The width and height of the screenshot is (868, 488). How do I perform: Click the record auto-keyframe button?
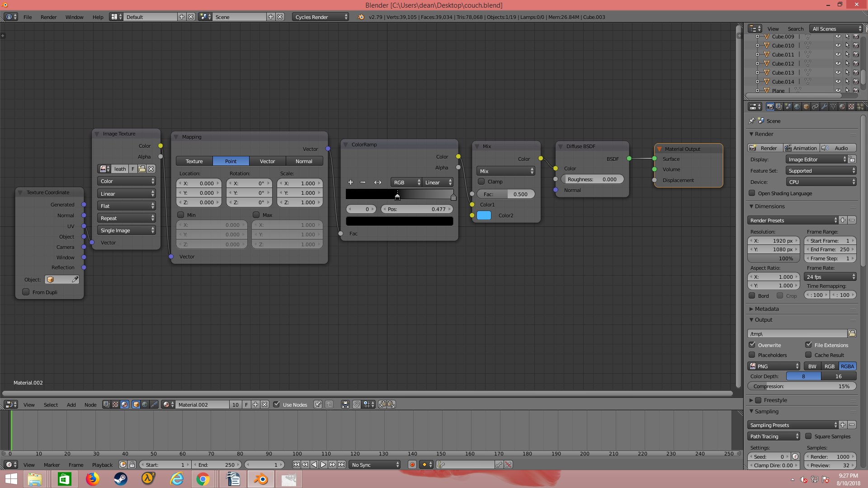coord(412,465)
